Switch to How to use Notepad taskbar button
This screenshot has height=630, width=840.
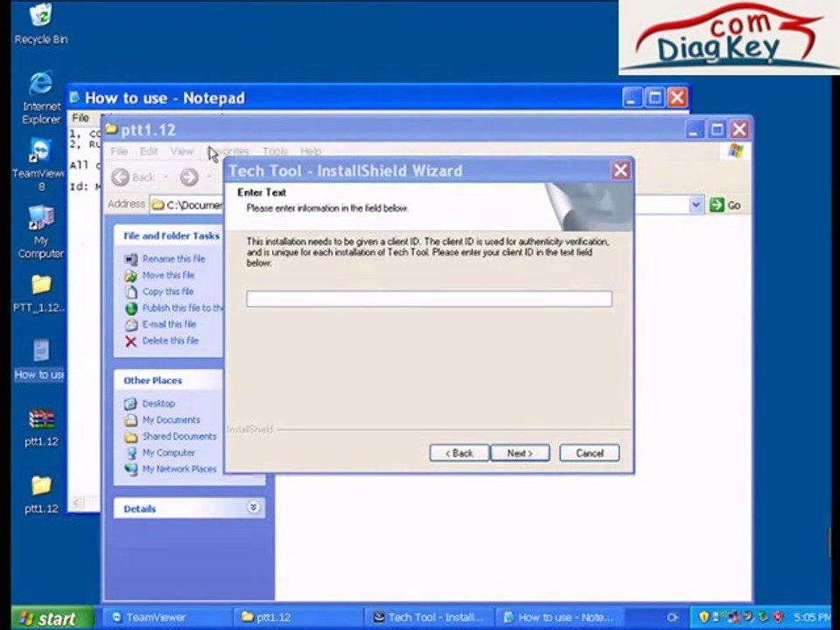click(x=560, y=618)
